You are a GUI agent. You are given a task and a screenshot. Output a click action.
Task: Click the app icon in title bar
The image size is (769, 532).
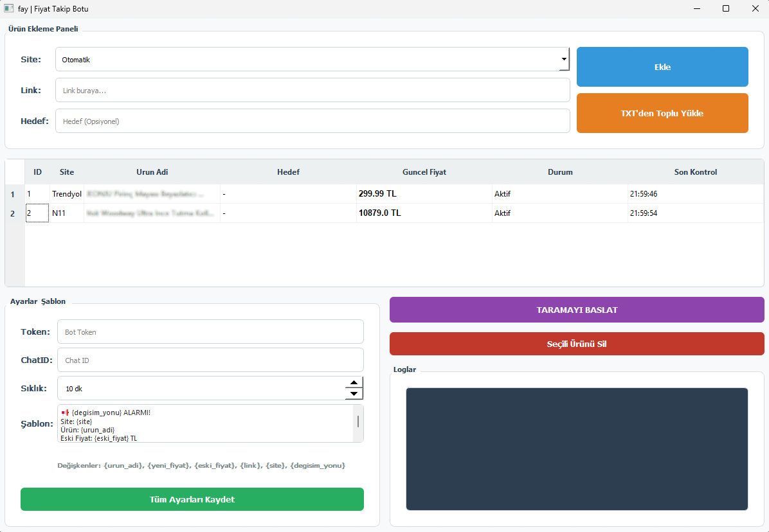[x=9, y=8]
